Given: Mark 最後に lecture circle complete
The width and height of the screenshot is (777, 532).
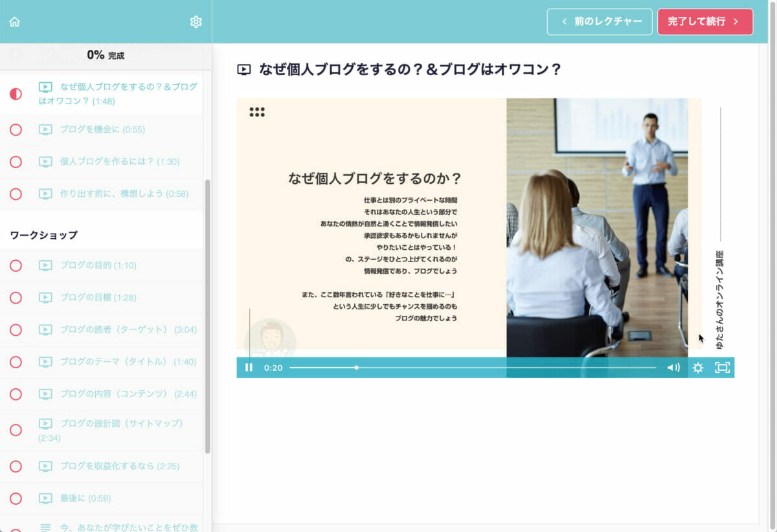Looking at the screenshot, I should 16,498.
